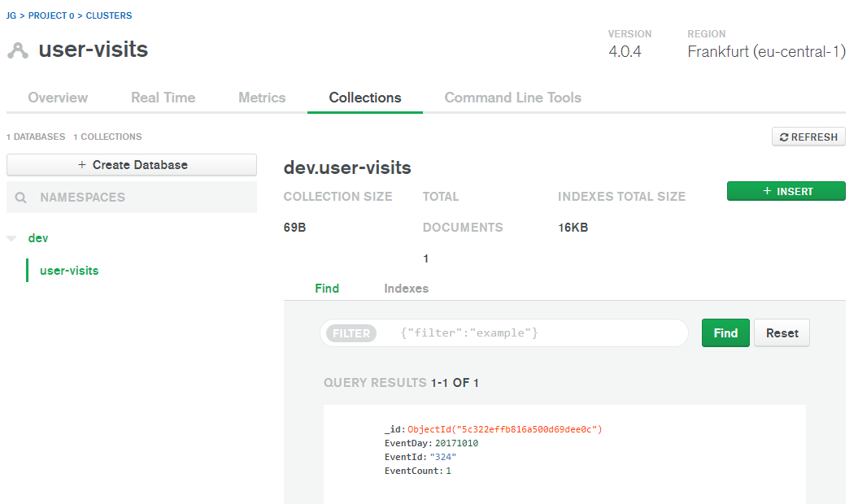Click the cluster icon beside user-visits title
Screen dimensions: 858x504
[17, 50]
